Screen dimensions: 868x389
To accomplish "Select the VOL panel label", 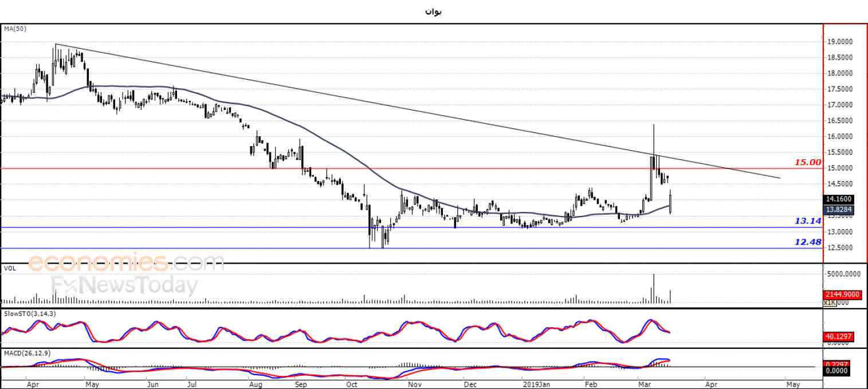I will [x=10, y=268].
